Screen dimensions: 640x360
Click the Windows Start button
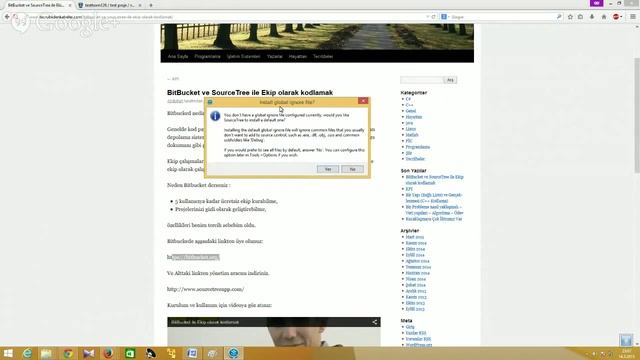click(x=8, y=353)
